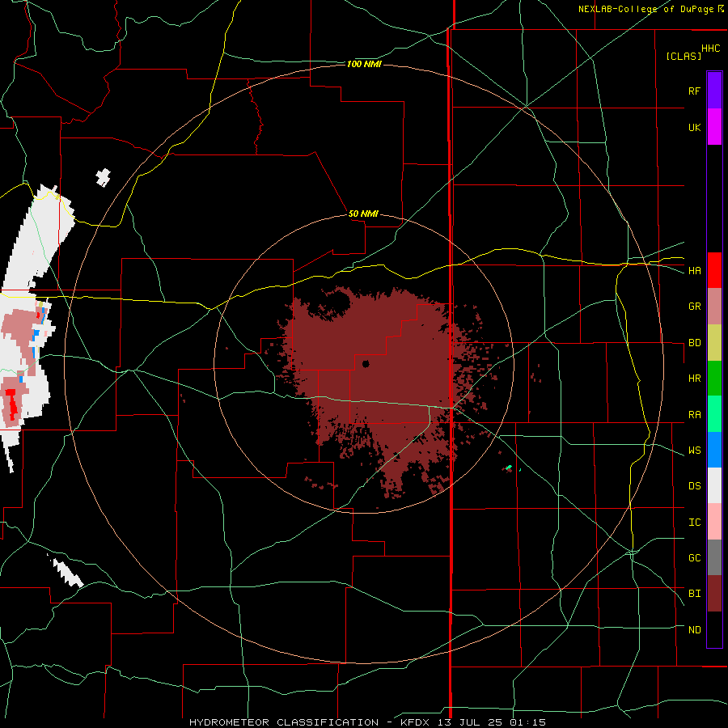Click the "KFDX" station identifier
The image size is (728, 728).
pyautogui.click(x=416, y=722)
